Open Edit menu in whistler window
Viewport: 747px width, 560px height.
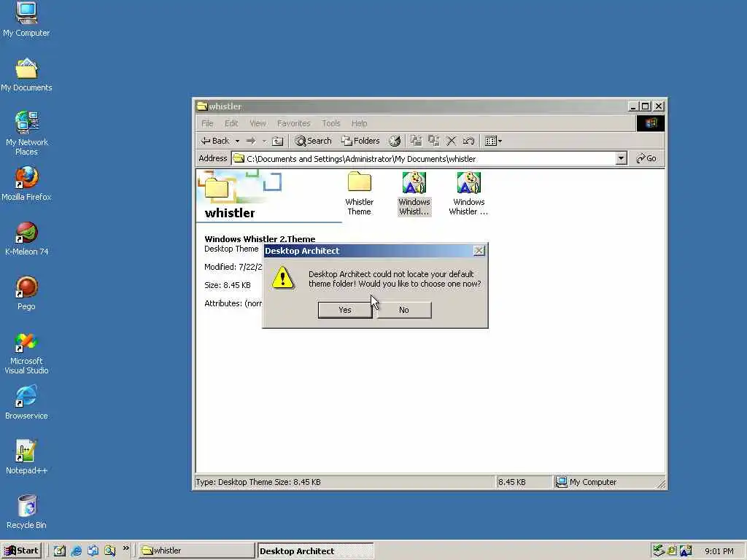click(x=231, y=123)
